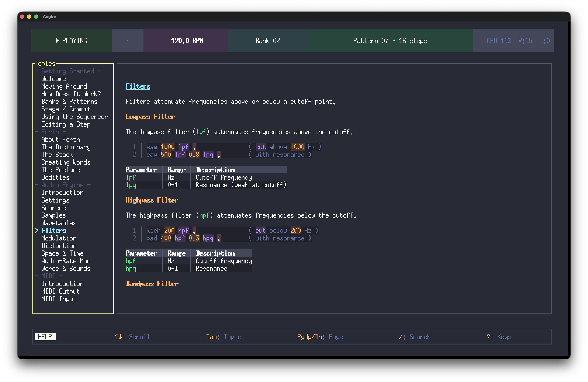Screen dimensions: 588x382
Task: Open the Welcome help topic
Action: tap(54, 79)
